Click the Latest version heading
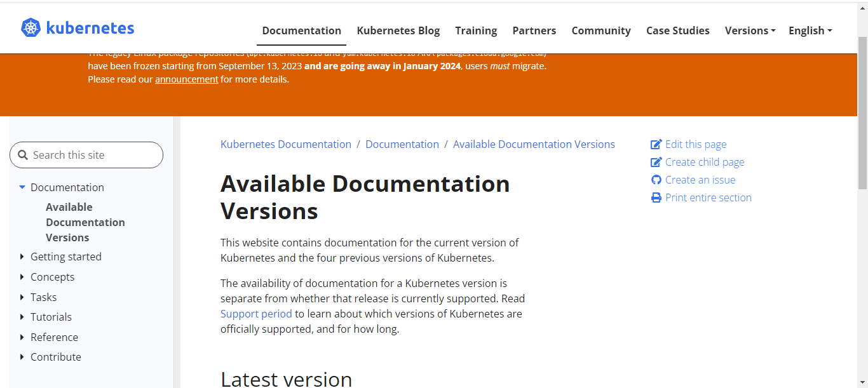868x388 pixels. point(286,379)
